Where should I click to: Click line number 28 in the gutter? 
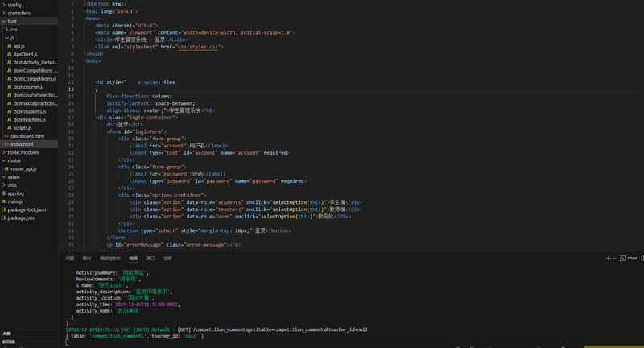(x=71, y=195)
